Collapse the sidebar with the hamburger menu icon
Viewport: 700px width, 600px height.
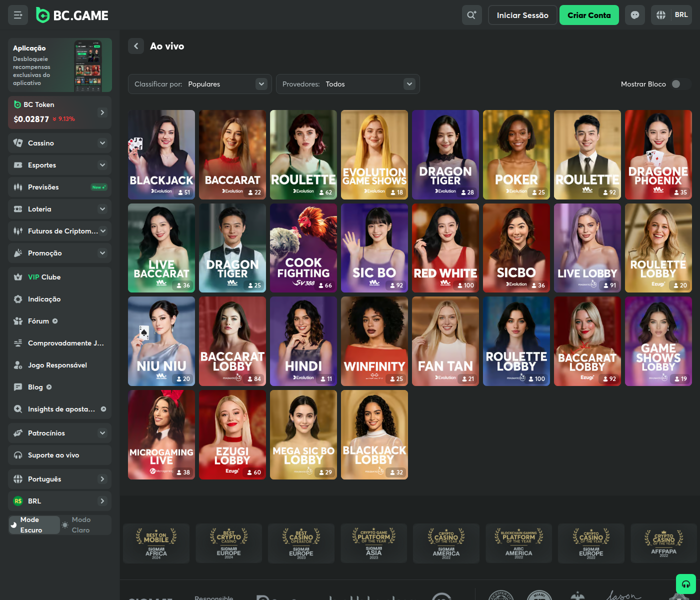[18, 15]
